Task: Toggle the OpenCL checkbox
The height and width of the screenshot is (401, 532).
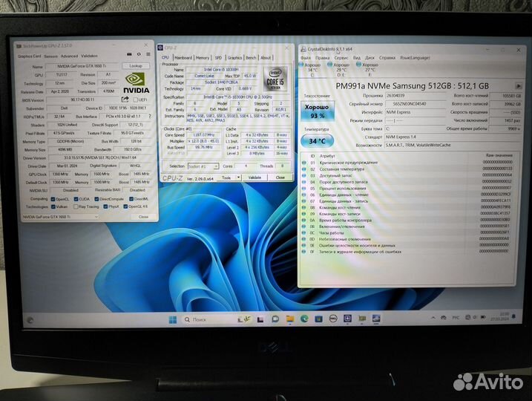Action: pos(53,199)
